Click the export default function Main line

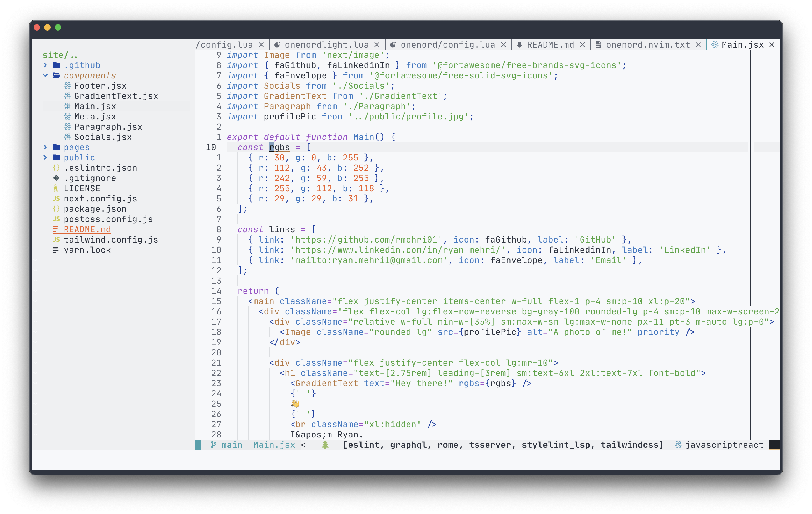pos(311,137)
